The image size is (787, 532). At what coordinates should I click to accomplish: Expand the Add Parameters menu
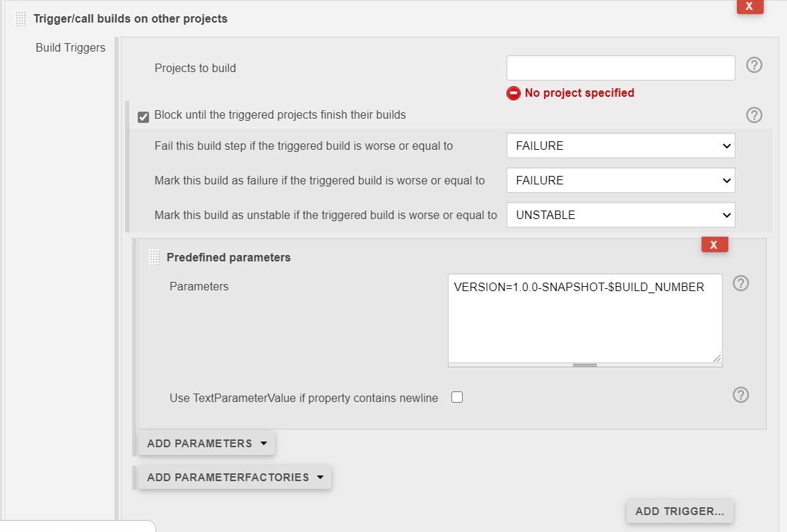pyautogui.click(x=207, y=444)
